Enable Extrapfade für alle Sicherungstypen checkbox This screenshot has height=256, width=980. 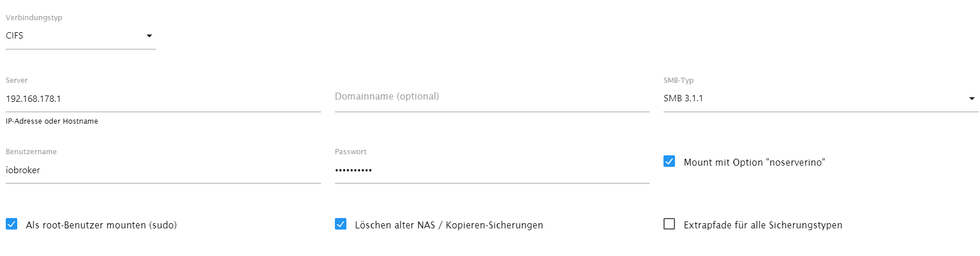pos(669,224)
